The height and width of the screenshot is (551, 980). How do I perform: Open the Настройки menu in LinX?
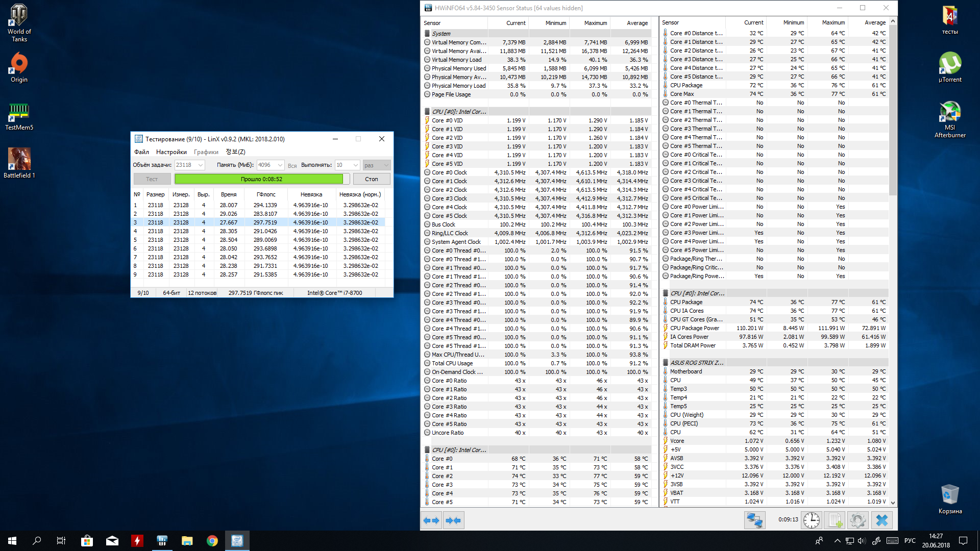(x=171, y=152)
